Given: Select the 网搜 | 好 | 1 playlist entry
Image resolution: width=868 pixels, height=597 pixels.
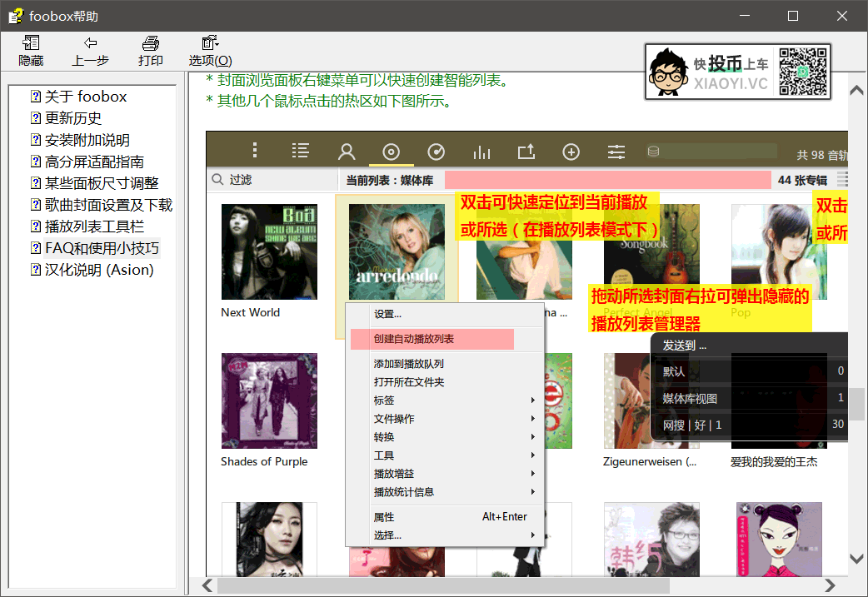Looking at the screenshot, I should [751, 425].
